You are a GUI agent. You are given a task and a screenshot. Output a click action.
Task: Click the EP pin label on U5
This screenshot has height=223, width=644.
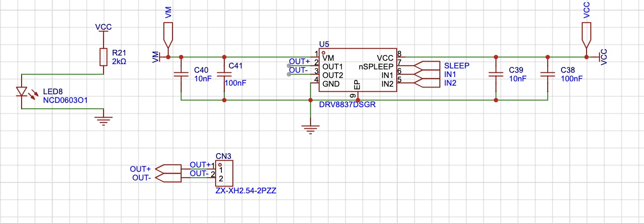356,85
